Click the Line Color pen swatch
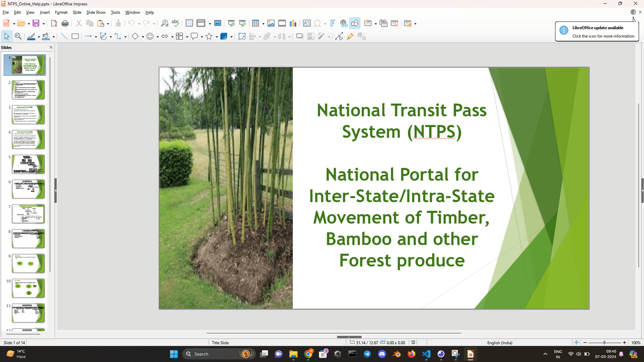Image resolution: width=644 pixels, height=362 pixels. 31,36
